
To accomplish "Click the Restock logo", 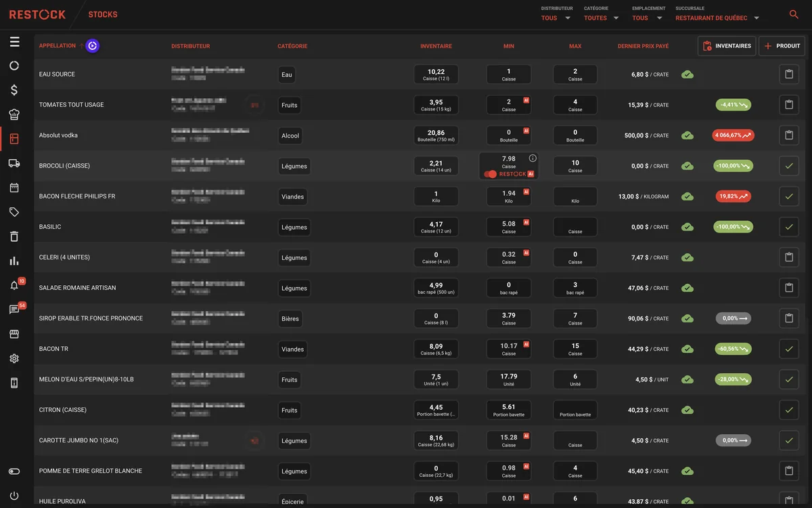I will (38, 14).
